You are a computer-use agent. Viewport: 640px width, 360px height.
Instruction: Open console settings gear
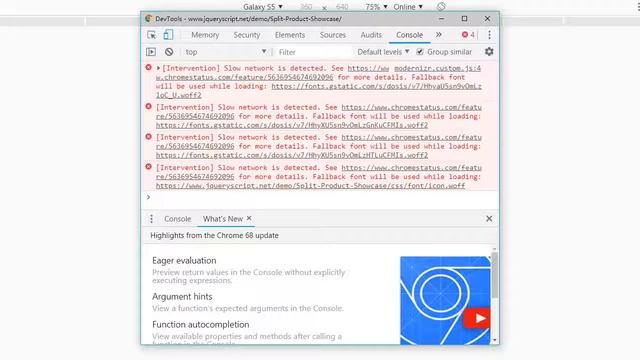pos(489,52)
